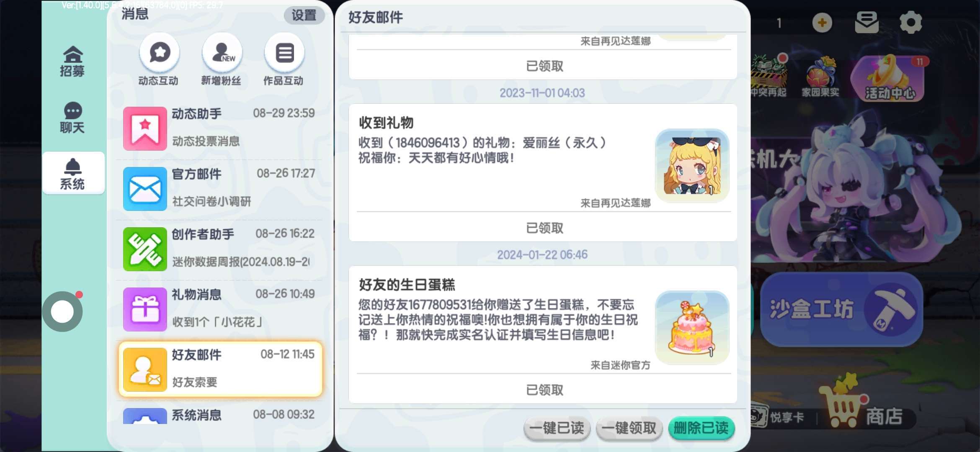Click the 删除已读 green button

(701, 428)
